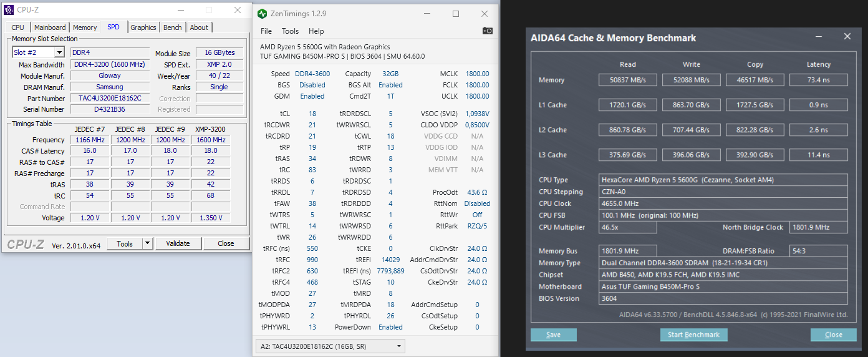Click the Max Bandwidth DDR4-3200 field
This screenshot has height=357, width=868.
click(110, 64)
